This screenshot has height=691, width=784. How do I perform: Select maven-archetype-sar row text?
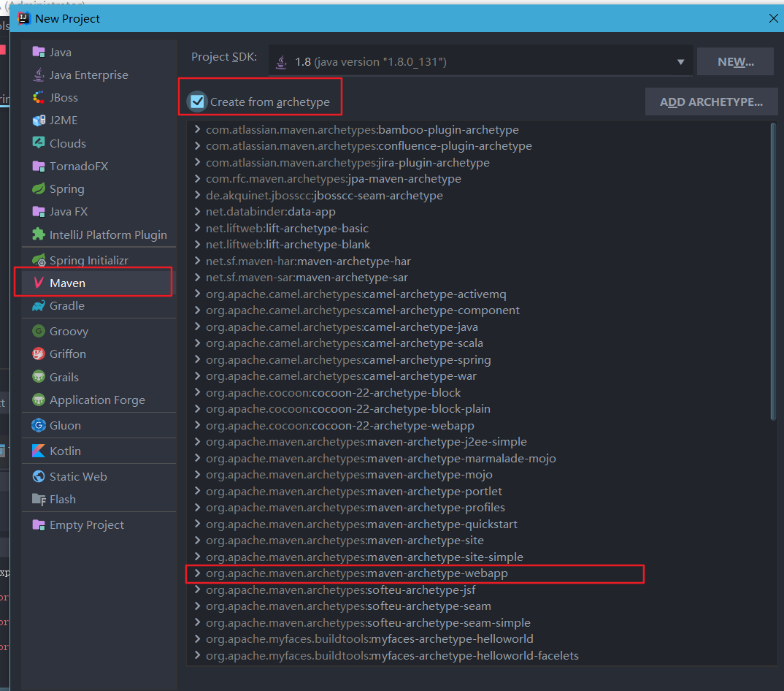pos(307,277)
